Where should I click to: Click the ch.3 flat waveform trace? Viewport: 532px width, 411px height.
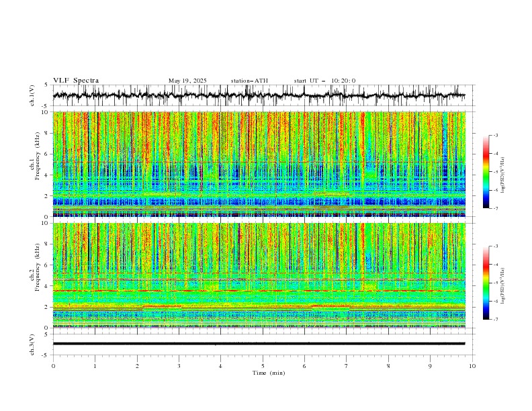tap(259, 344)
